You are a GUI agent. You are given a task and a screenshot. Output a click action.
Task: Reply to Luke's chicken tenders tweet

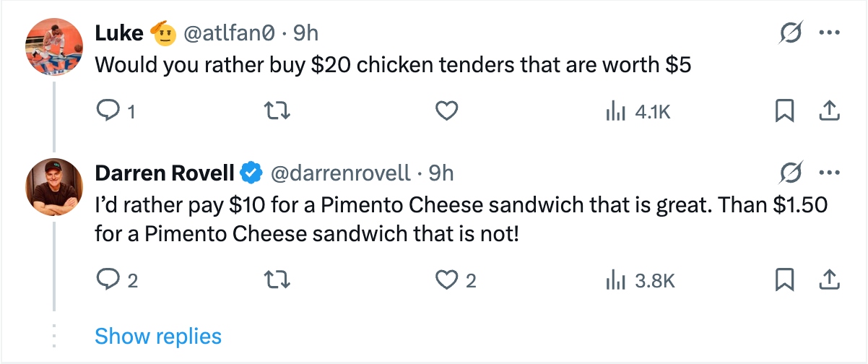pyautogui.click(x=107, y=111)
